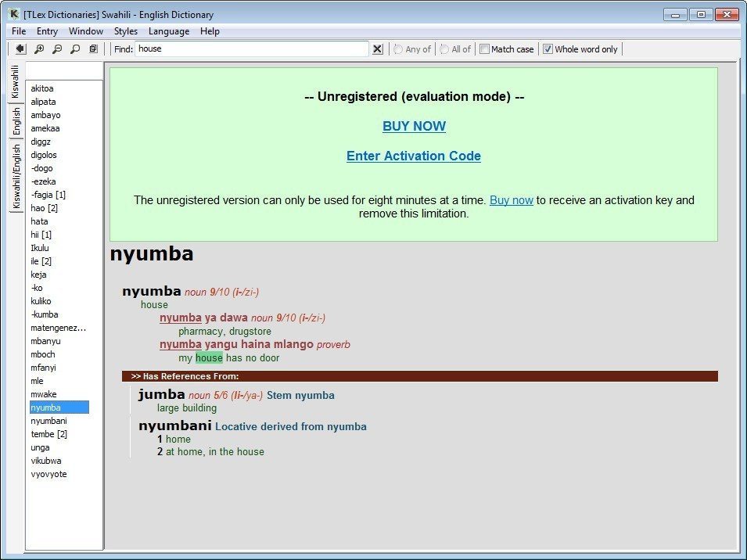Select the zoom out magnifier icon
Image resolution: width=747 pixels, height=560 pixels.
pos(57,48)
